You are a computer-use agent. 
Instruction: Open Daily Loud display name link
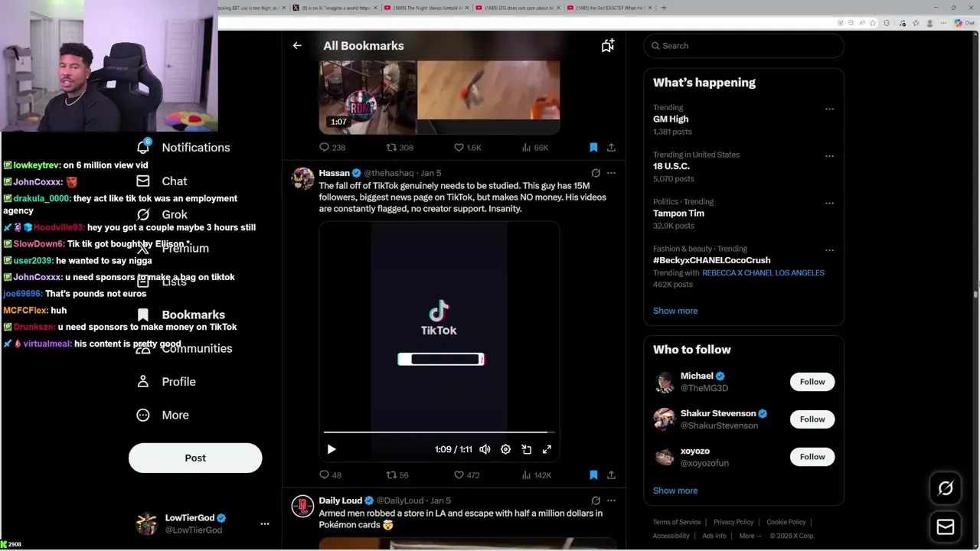click(341, 500)
